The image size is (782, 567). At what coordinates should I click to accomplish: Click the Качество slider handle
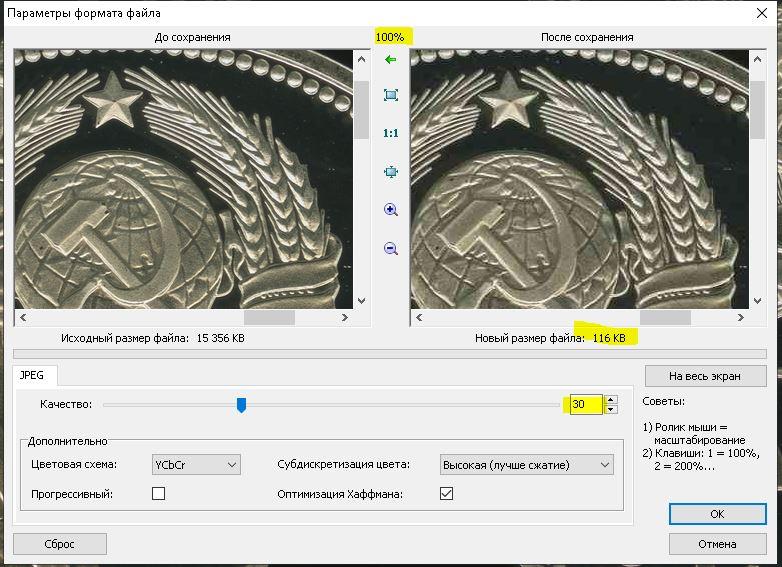(241, 405)
